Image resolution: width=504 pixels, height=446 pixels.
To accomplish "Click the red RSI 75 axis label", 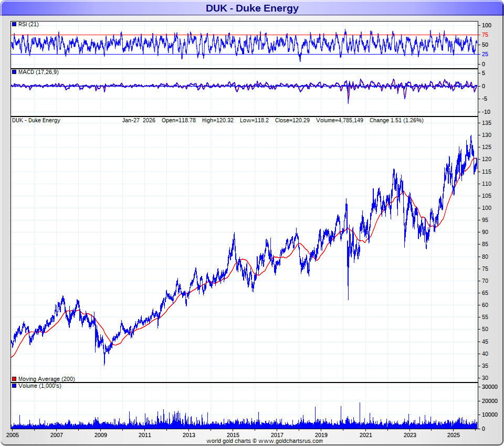I will pos(485,35).
